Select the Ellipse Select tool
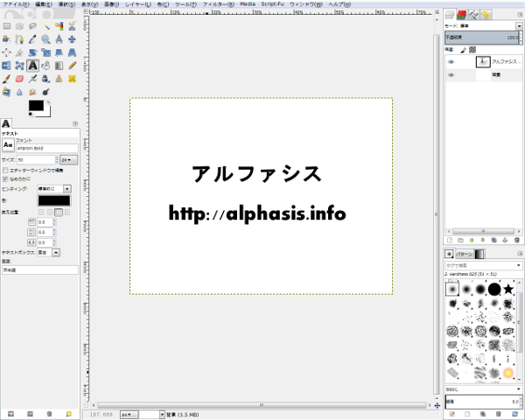This screenshot has width=525, height=420. coord(20,25)
